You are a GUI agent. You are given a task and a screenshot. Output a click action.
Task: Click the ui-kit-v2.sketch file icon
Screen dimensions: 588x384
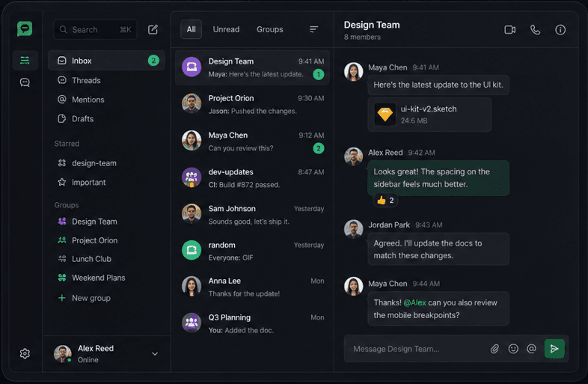click(385, 115)
